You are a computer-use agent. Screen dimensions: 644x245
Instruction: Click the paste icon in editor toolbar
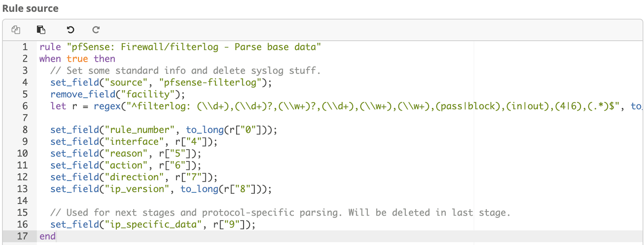point(41,29)
